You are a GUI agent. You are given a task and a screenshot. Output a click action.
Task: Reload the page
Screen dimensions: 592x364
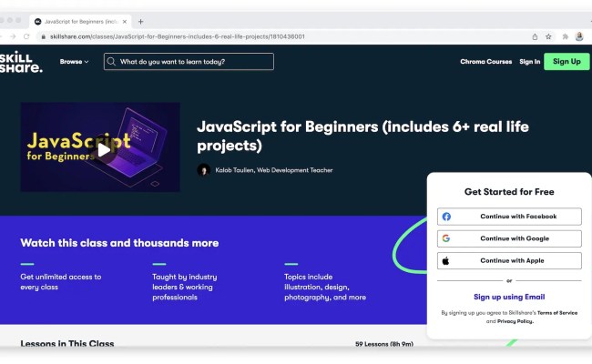(26, 36)
